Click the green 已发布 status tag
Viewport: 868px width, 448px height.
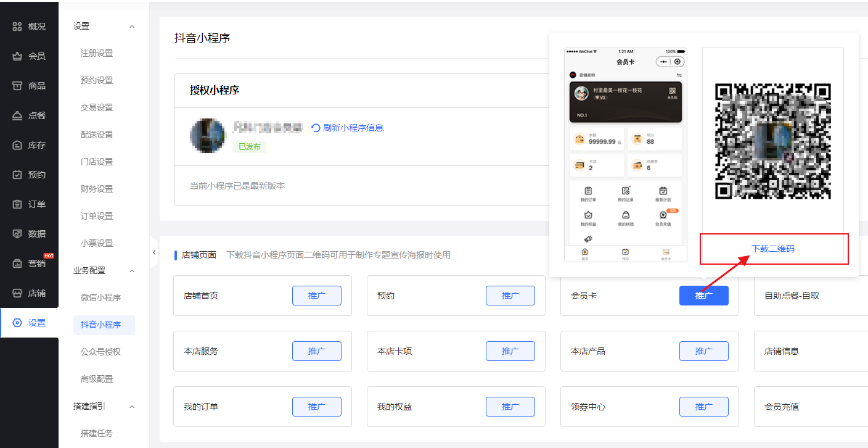click(x=249, y=147)
